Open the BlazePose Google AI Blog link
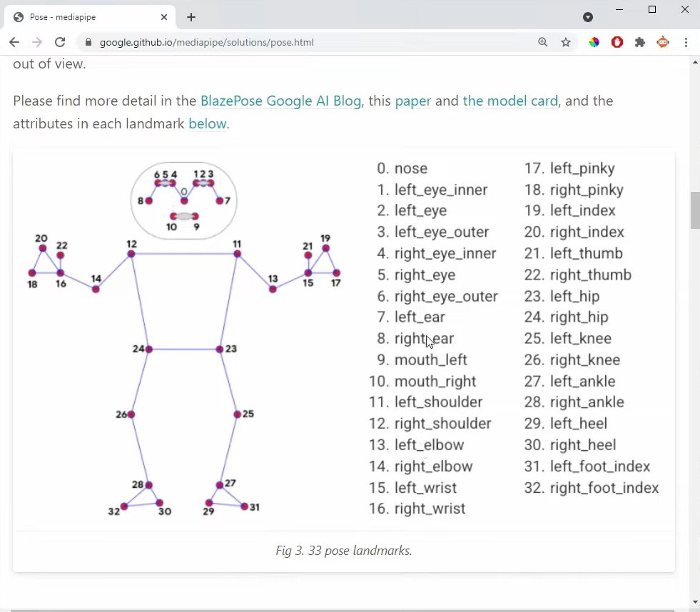The image size is (700, 612). (x=281, y=101)
